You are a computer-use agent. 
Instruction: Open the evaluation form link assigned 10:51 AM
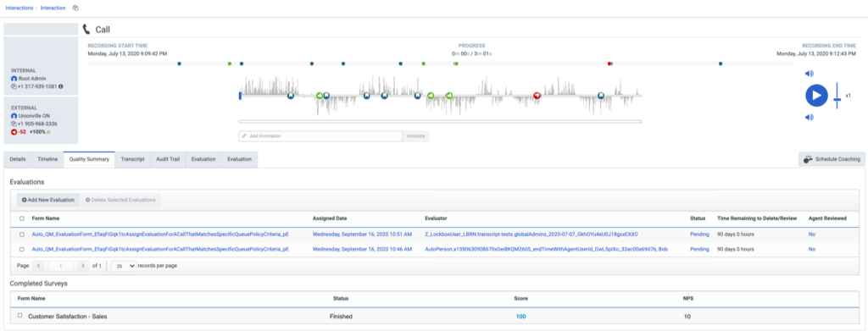tap(160, 234)
